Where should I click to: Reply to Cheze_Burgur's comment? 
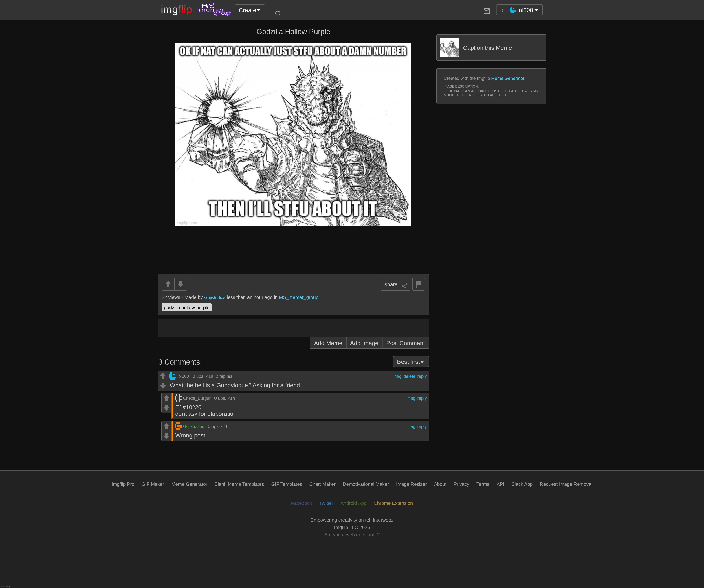(x=422, y=398)
